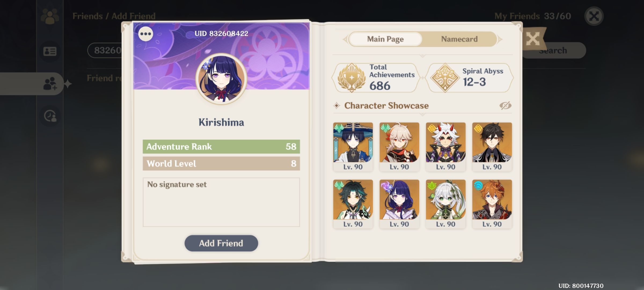Click the Add Friend button

click(x=221, y=243)
